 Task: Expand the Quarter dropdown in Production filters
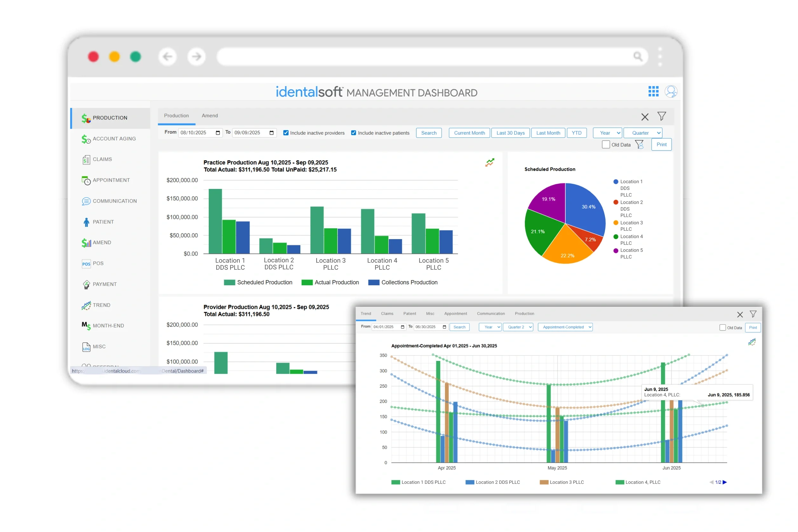(643, 133)
